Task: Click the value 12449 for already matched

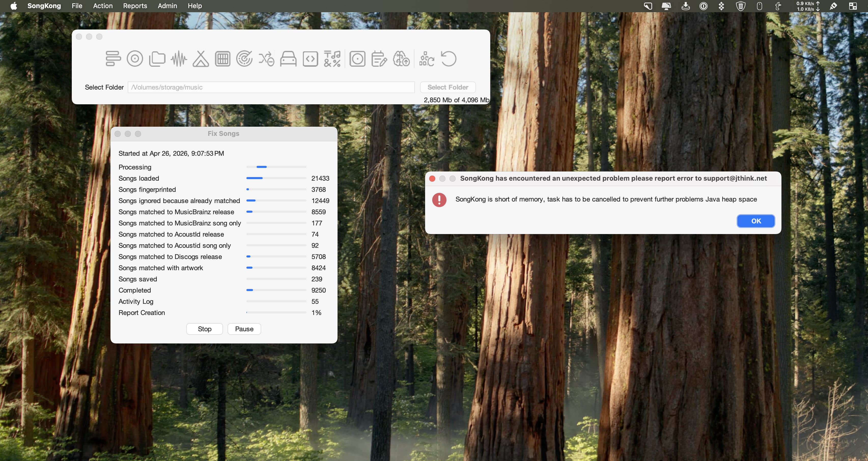Action: [320, 201]
